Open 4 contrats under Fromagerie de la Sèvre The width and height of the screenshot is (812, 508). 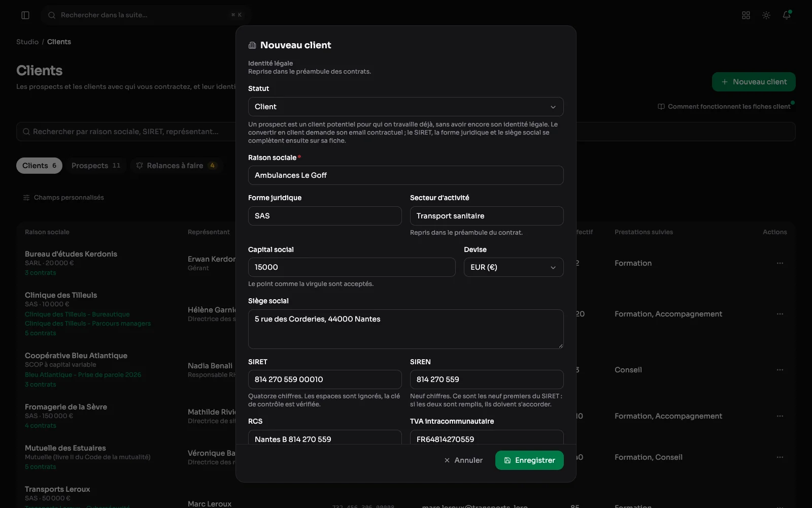pos(41,426)
